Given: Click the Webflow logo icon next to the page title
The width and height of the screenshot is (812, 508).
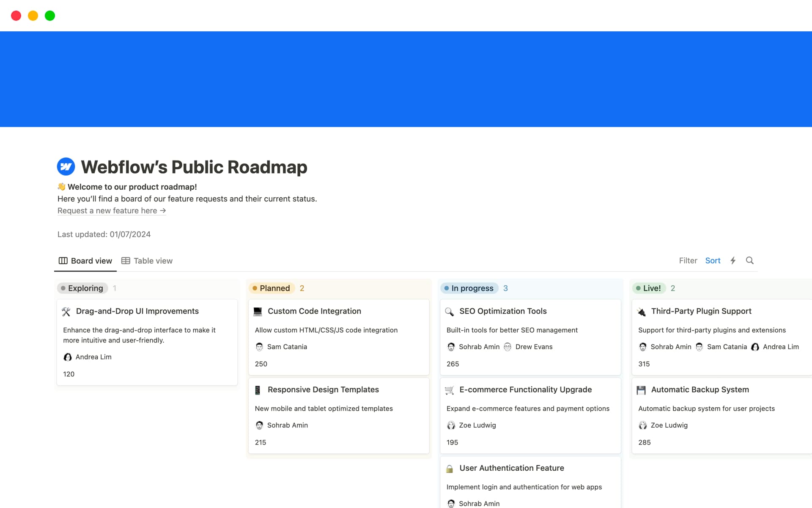Looking at the screenshot, I should [66, 166].
